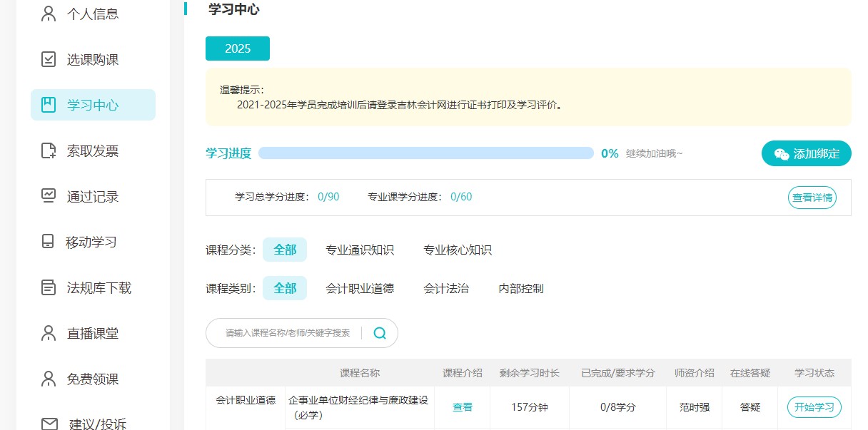Select 全部 under 课程分类
The image size is (868, 430).
point(285,250)
